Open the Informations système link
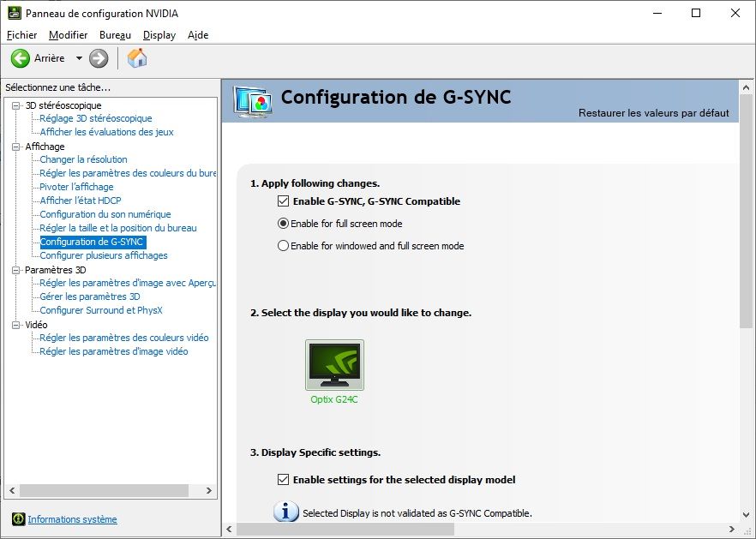This screenshot has height=539, width=756. click(72, 519)
